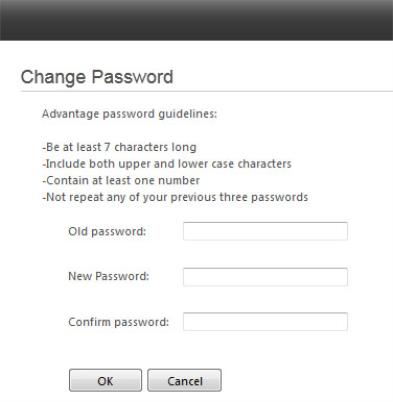Click the 'Advantage password guidelines:' text
The image size is (393, 402).
click(x=129, y=114)
